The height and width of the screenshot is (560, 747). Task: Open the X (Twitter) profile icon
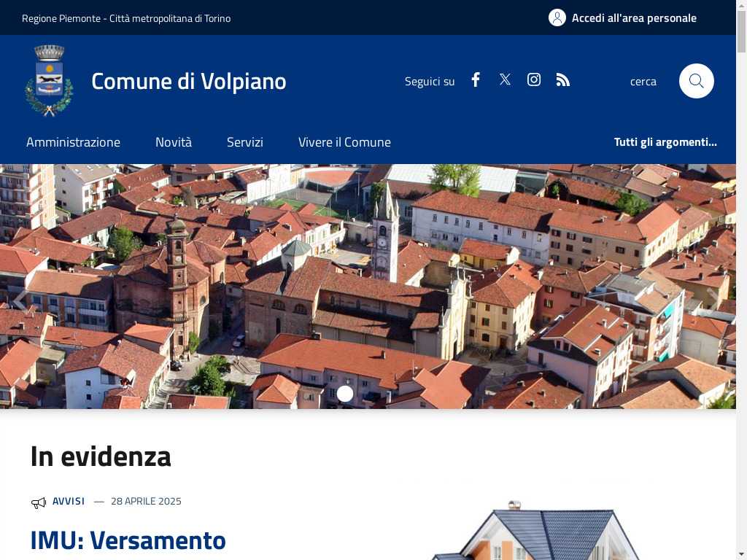point(505,79)
